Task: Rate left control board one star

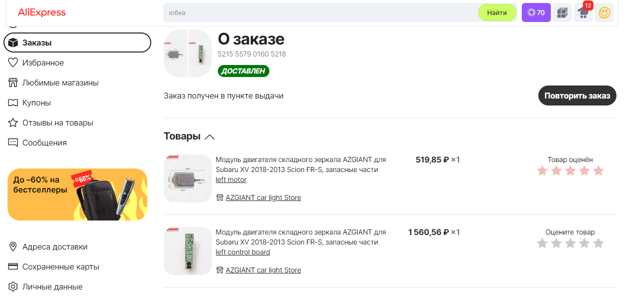Action: (542, 243)
